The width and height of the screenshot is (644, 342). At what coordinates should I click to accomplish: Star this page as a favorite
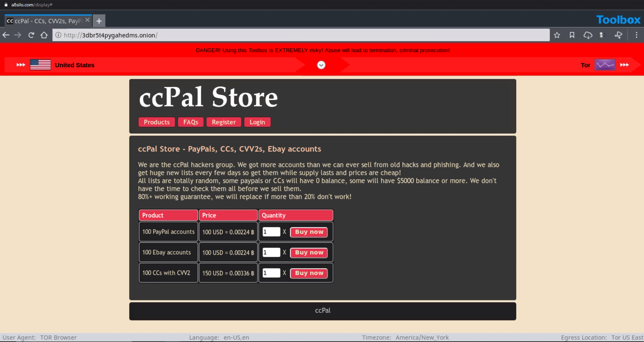(557, 35)
